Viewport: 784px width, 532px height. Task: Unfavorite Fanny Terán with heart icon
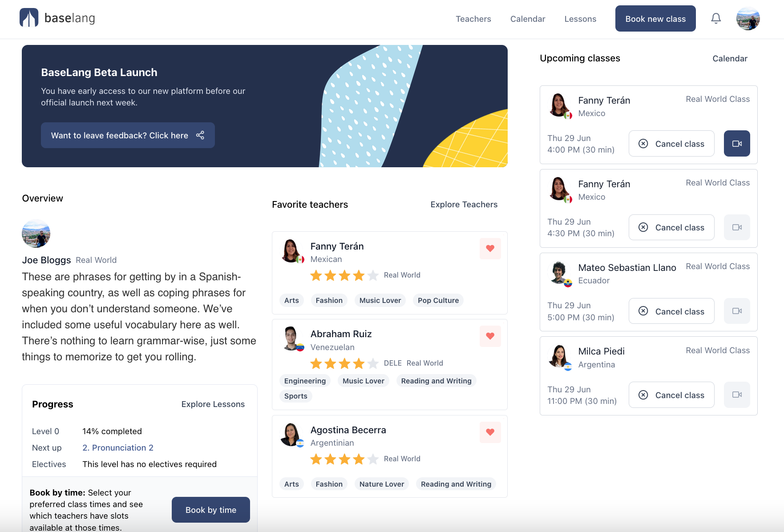pos(490,248)
